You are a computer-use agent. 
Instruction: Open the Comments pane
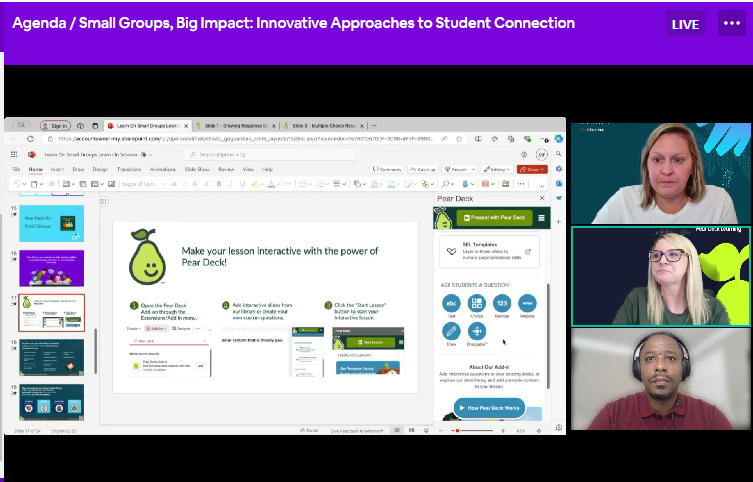[x=387, y=169]
